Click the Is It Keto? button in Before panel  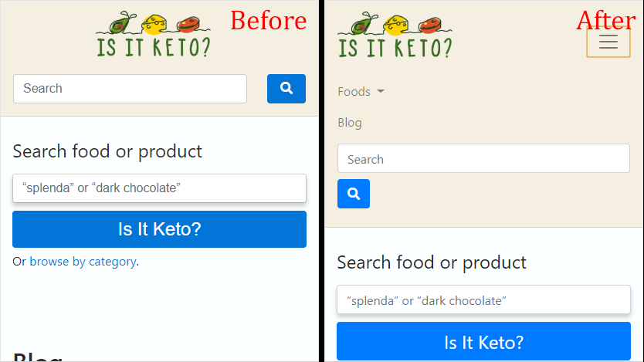pyautogui.click(x=159, y=229)
